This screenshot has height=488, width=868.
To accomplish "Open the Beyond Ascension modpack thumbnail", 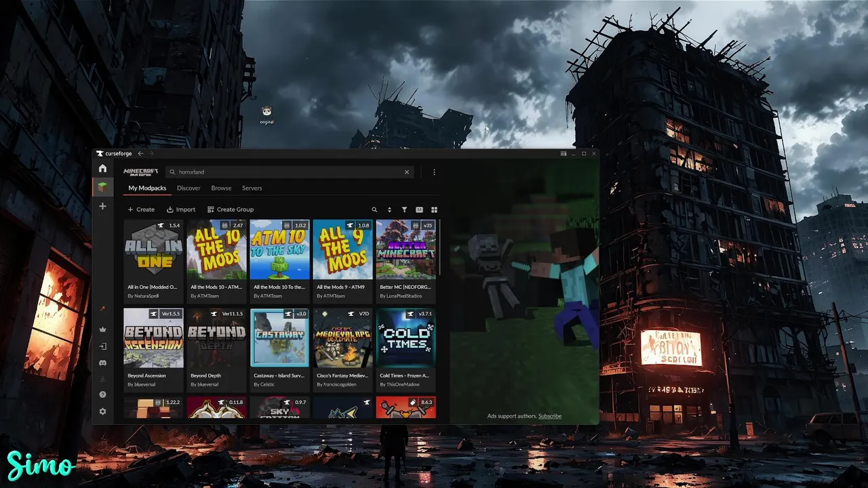I will pyautogui.click(x=153, y=338).
